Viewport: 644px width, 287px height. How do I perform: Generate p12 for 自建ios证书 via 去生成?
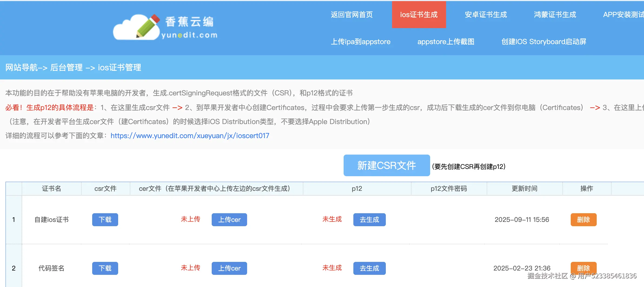pos(369,220)
